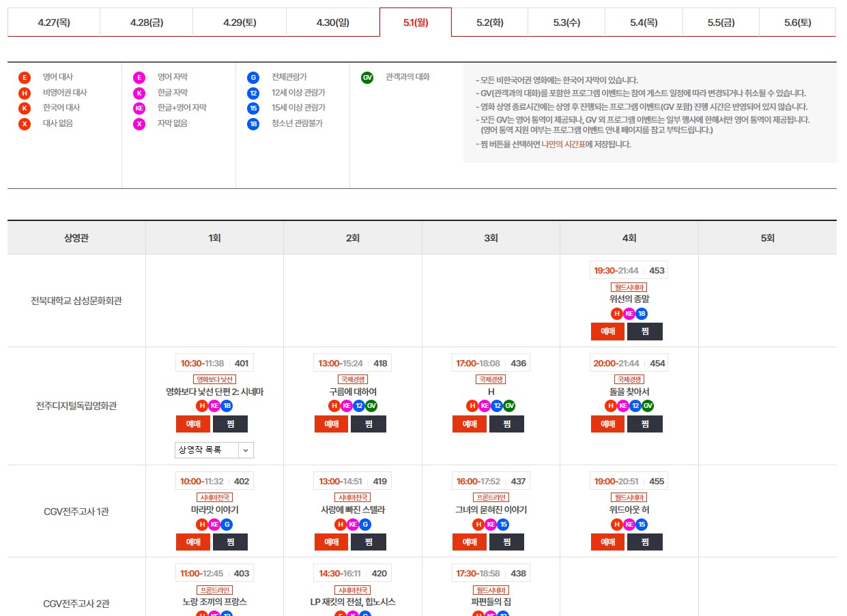The height and width of the screenshot is (616, 847).
Task: Select the 4.28(금) date tab
Action: [x=147, y=23]
